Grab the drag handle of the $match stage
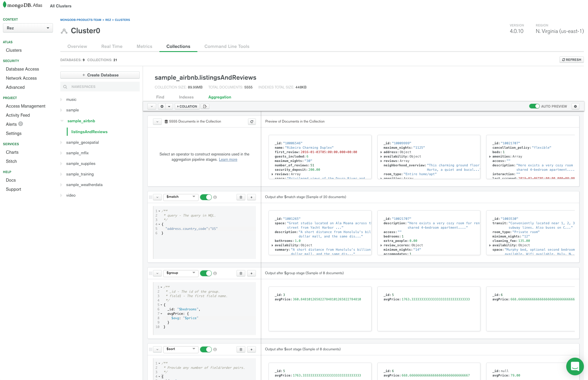Viewport: 588px width, 380px height. point(151,197)
